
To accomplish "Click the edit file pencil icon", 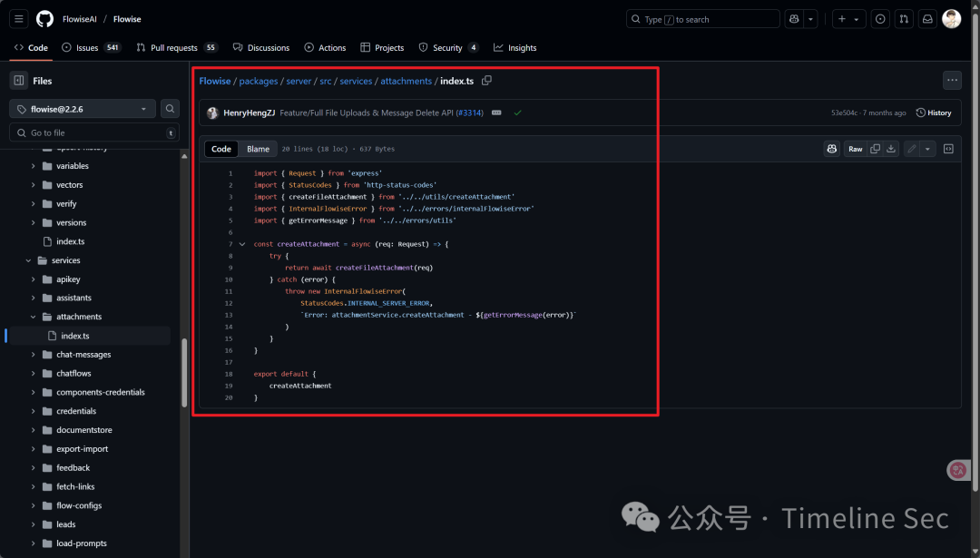I will (912, 149).
